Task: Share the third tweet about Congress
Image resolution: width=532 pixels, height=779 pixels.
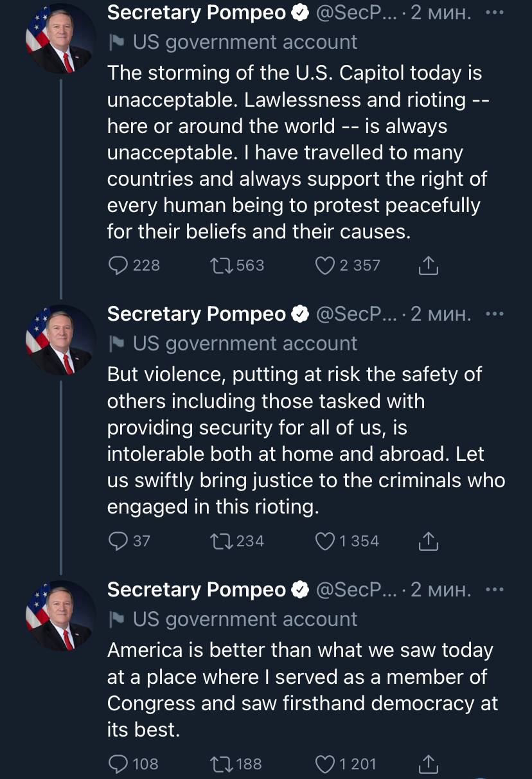Action: (428, 764)
